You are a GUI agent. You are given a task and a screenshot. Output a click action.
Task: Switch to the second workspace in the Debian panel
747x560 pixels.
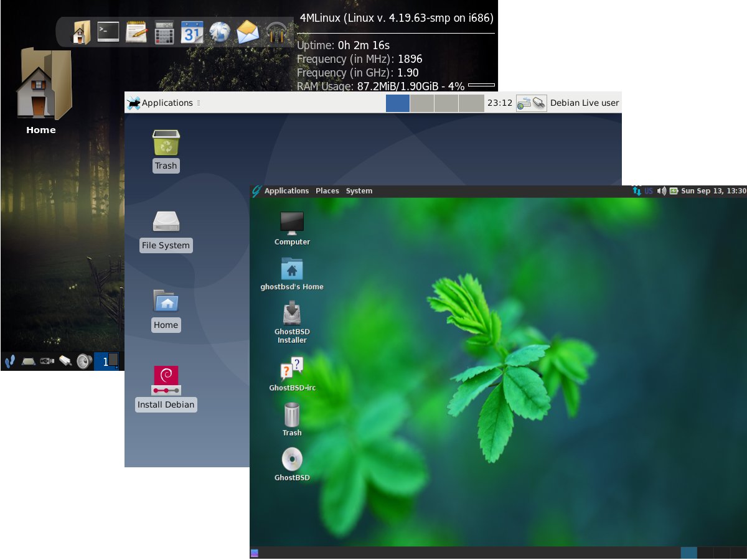coord(422,103)
